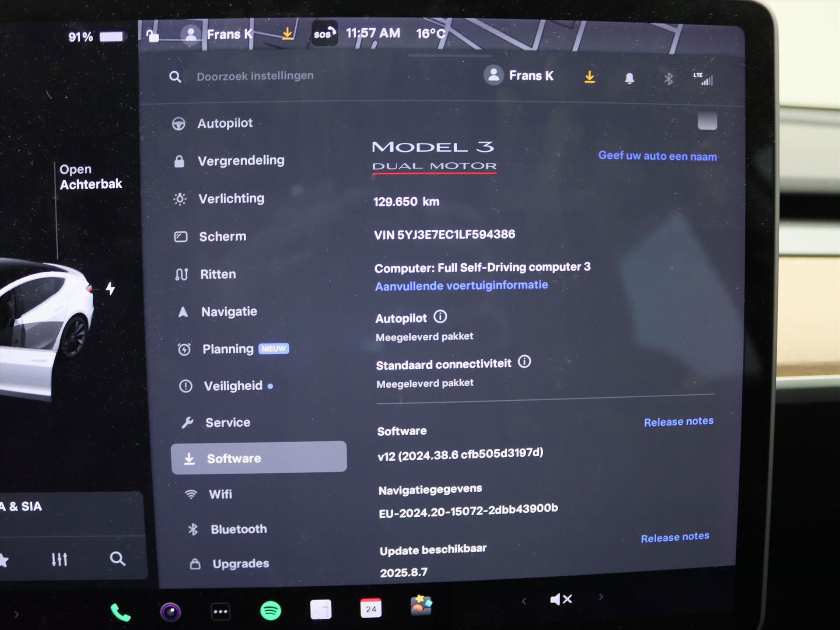Open the Upgrades settings menu
This screenshot has height=630, width=840.
pos(229,564)
